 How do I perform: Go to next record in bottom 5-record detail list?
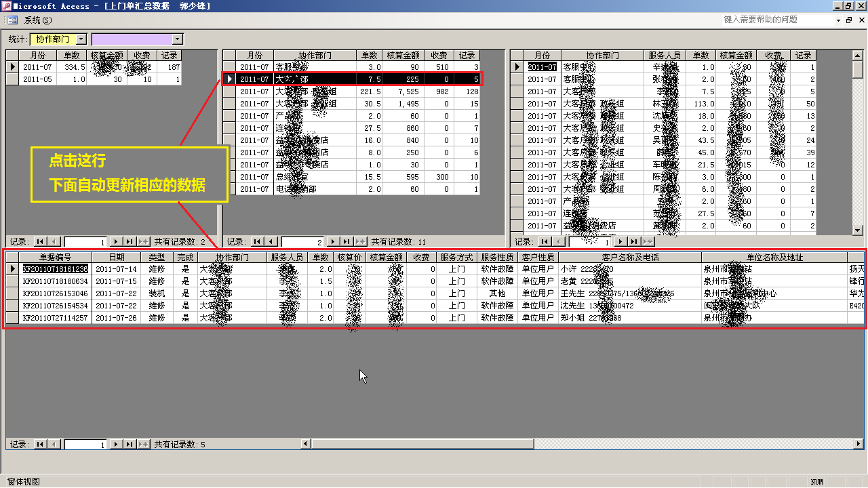click(x=116, y=445)
